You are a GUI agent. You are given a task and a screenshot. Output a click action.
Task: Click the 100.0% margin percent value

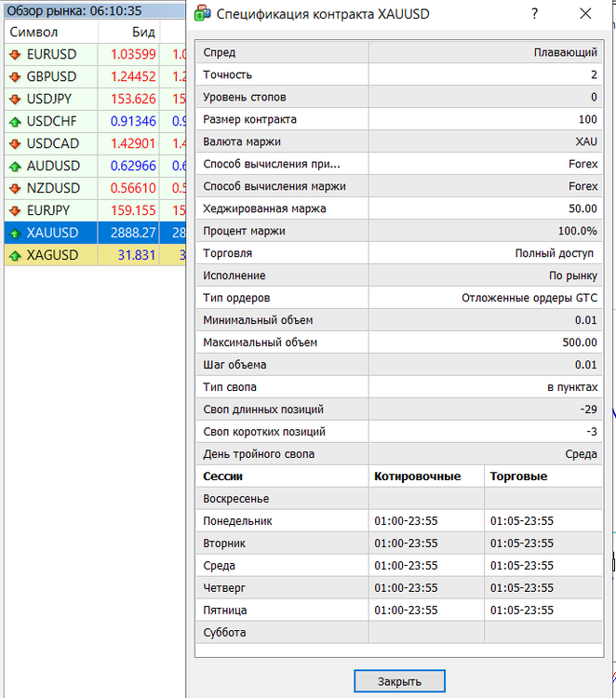[x=578, y=231]
